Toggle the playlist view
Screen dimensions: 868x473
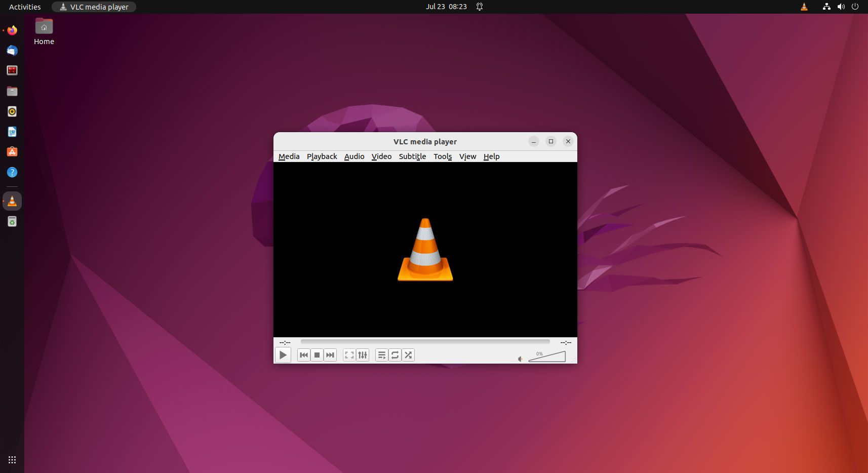tap(382, 355)
